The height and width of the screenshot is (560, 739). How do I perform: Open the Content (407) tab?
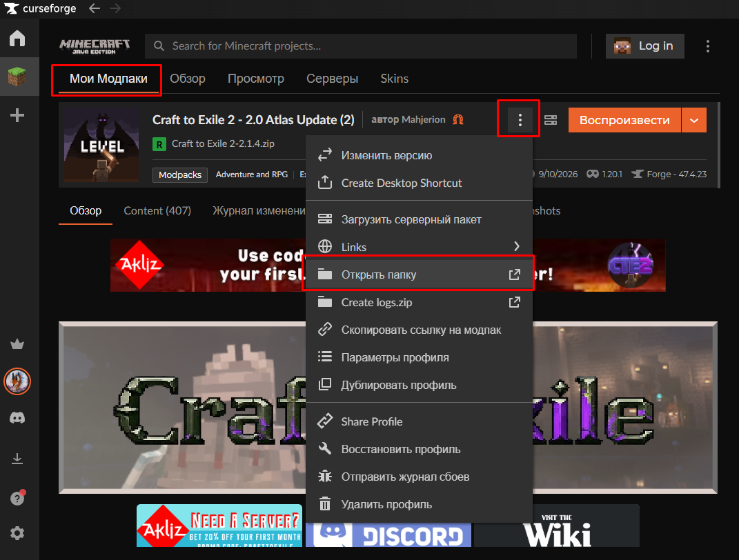157,210
